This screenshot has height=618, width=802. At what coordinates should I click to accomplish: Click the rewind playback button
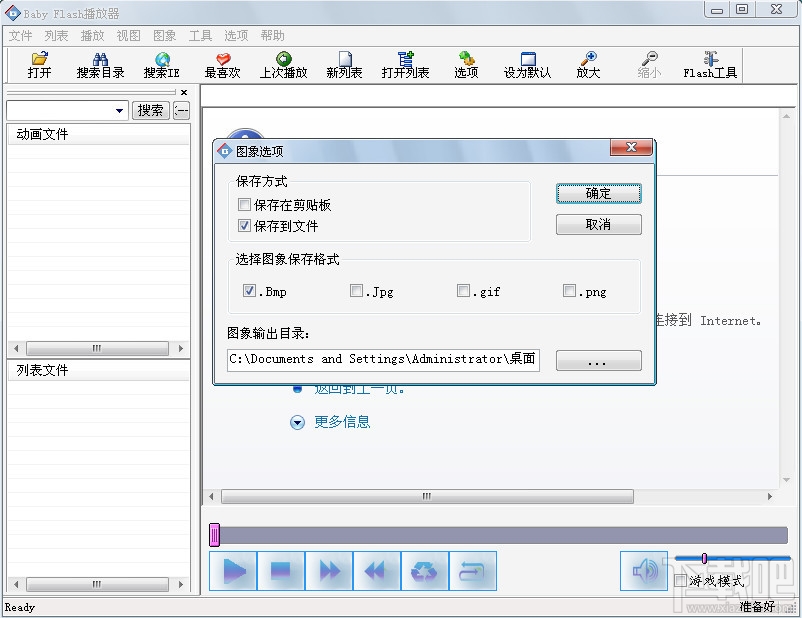click(377, 570)
